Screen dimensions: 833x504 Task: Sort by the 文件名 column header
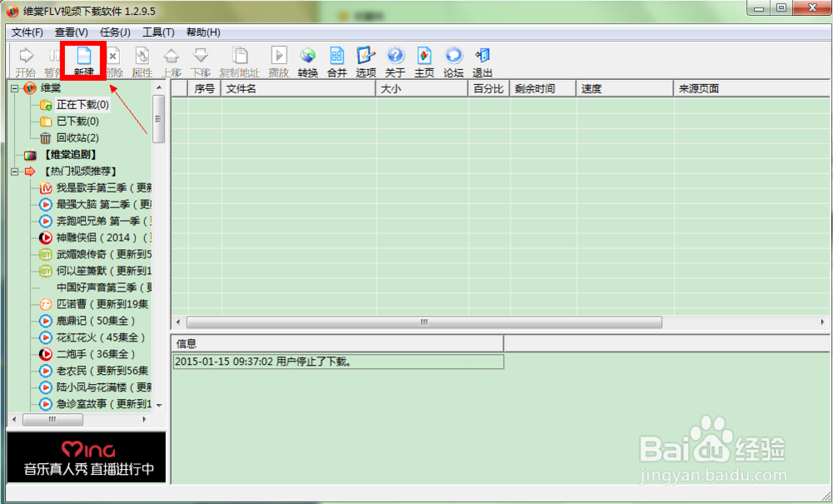point(298,88)
